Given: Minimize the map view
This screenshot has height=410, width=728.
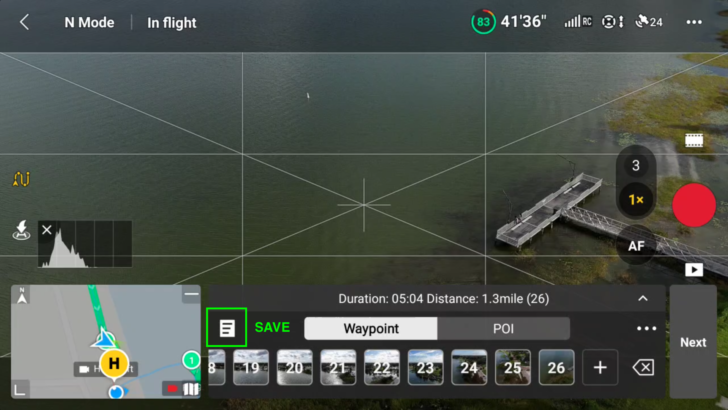Looking at the screenshot, I should click(x=191, y=294).
